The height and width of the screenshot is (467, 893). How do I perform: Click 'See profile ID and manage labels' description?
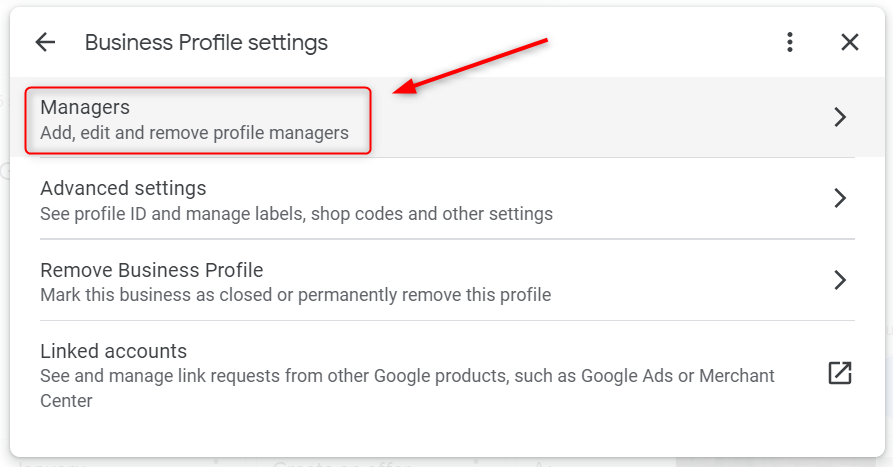pos(296,214)
